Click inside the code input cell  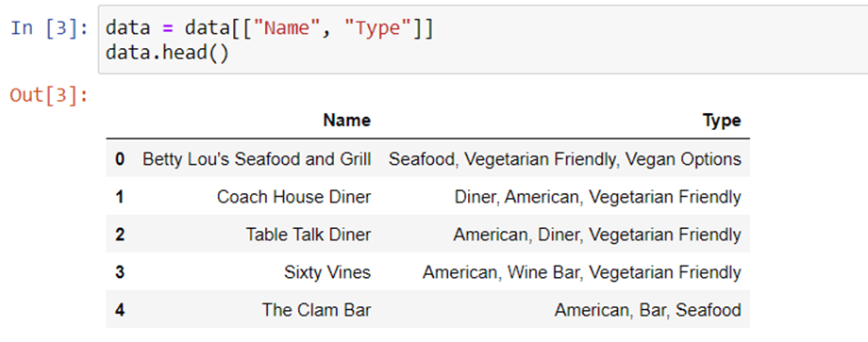point(483,40)
